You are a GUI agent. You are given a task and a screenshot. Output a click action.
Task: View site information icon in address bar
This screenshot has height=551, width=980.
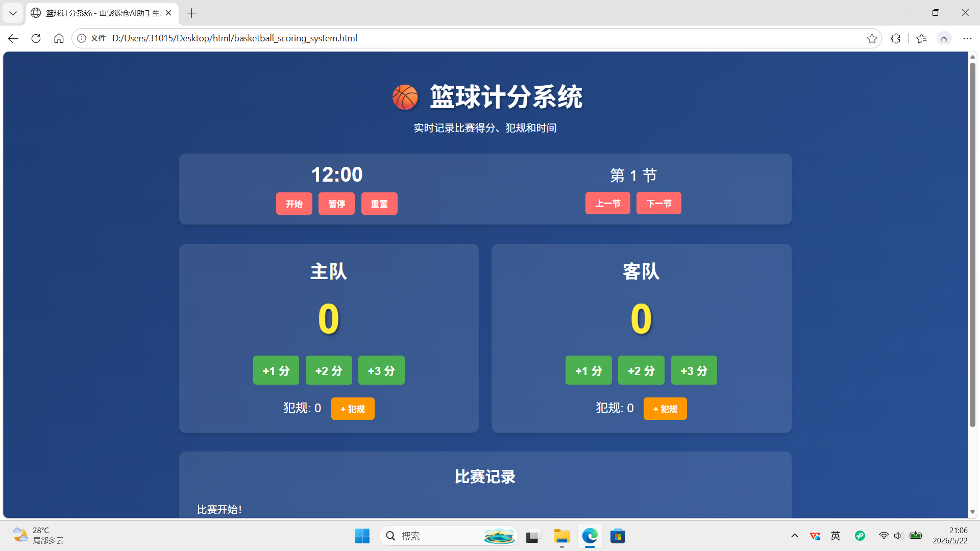(x=82, y=38)
